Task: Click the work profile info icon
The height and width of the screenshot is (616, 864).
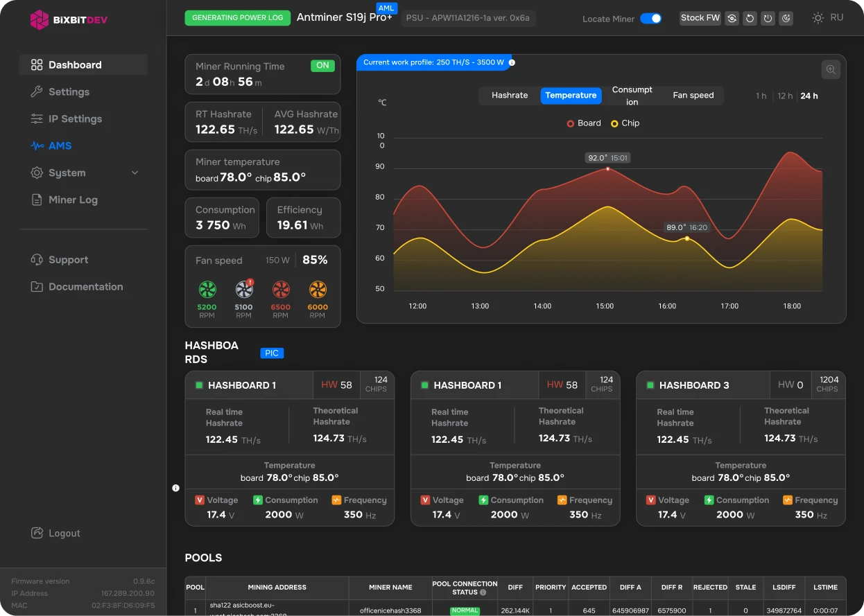Action: pyautogui.click(x=512, y=62)
